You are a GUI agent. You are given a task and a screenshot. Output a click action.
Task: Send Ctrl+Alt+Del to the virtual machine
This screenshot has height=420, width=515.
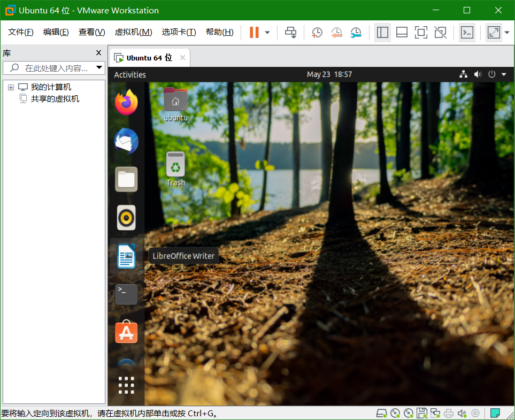click(290, 32)
